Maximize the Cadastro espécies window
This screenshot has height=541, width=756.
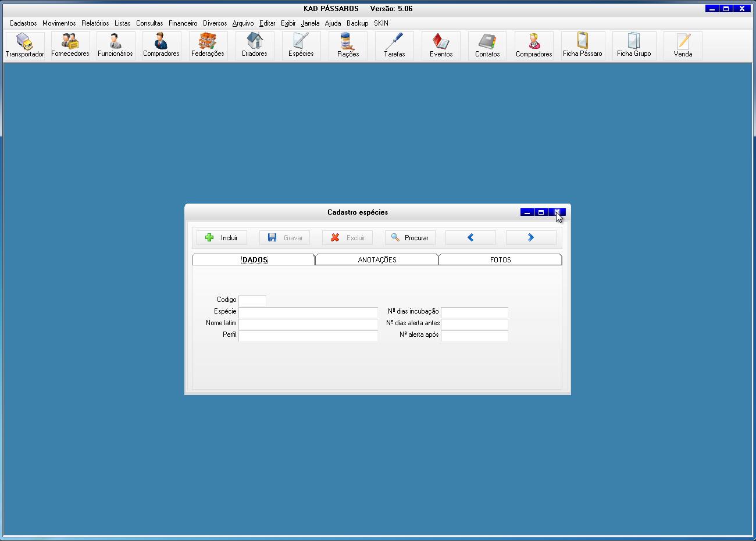pos(541,212)
